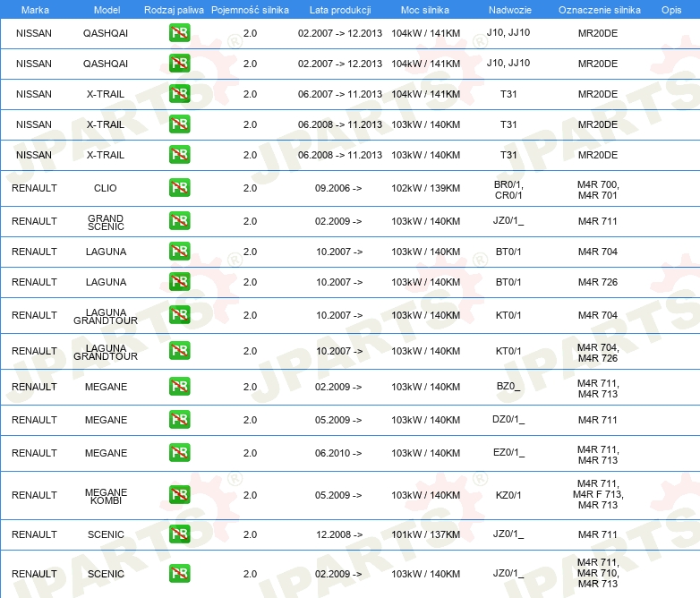This screenshot has width=700, height=598.
Task: Click the fuel icon in GRANDTOUR M4R 704, M4R 726 row
Action: click(x=179, y=351)
